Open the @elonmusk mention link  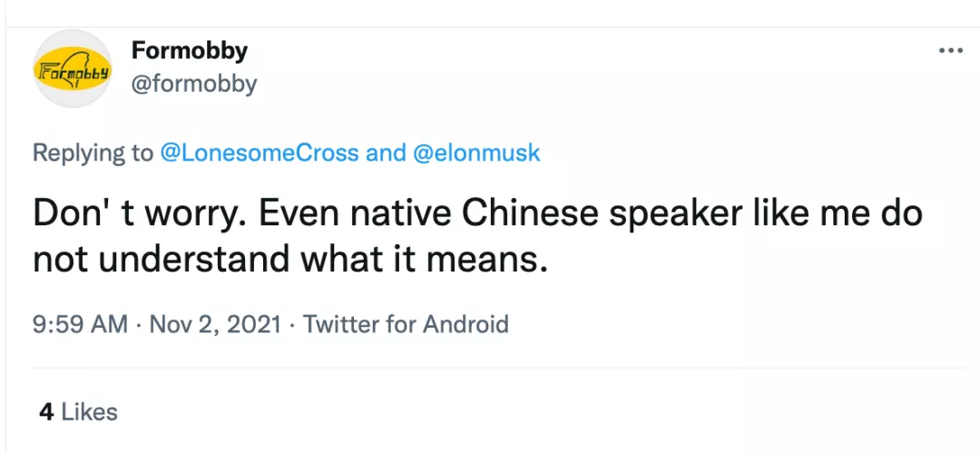point(476,153)
